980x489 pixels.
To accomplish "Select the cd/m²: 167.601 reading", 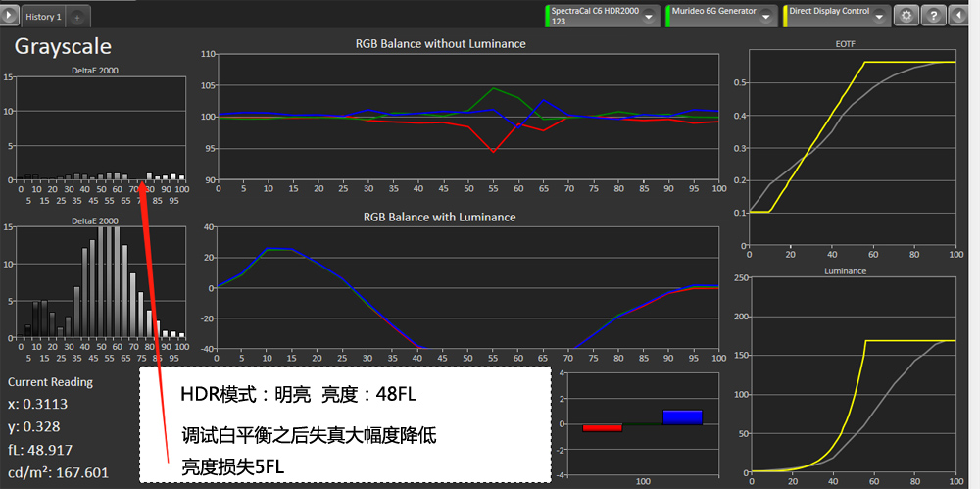I will (x=58, y=472).
